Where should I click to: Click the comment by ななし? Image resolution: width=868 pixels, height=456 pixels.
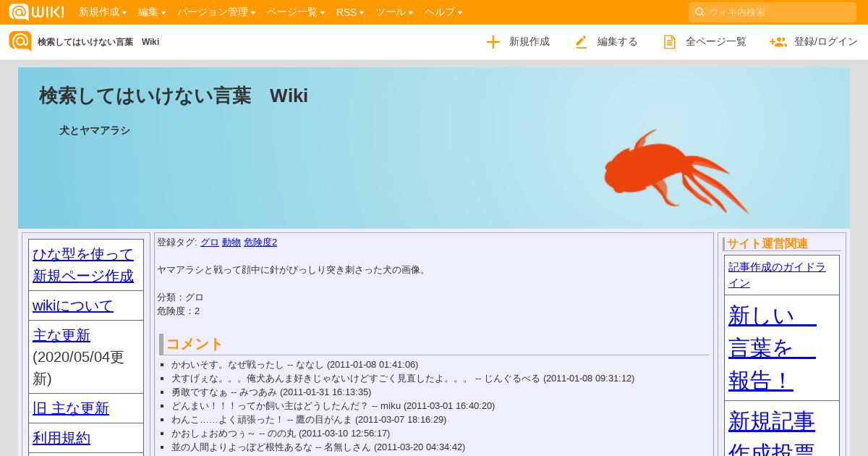(294, 365)
